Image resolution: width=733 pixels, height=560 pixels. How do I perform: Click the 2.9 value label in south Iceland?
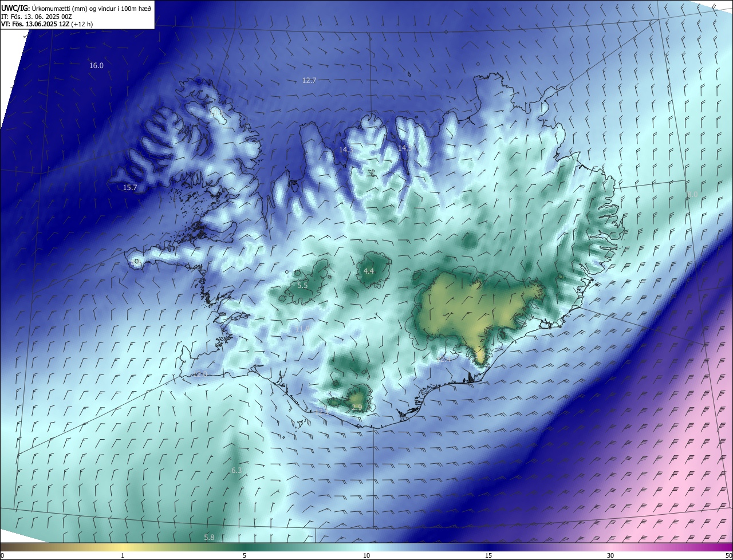tap(357, 408)
